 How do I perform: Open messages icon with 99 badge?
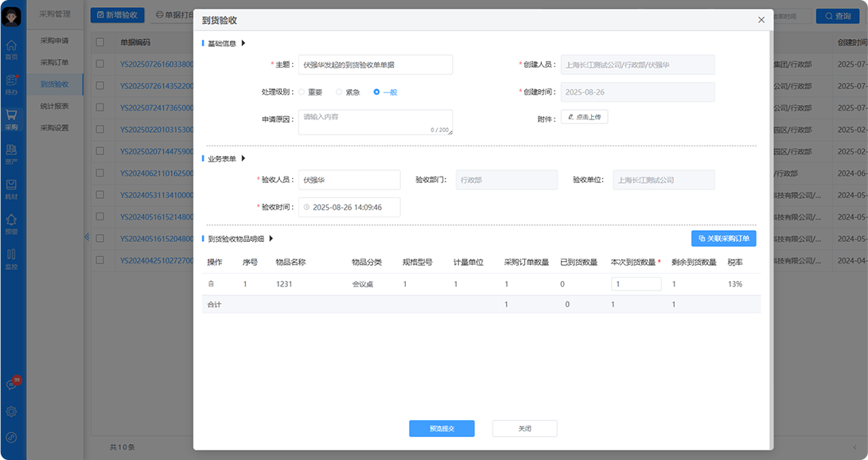point(12,384)
